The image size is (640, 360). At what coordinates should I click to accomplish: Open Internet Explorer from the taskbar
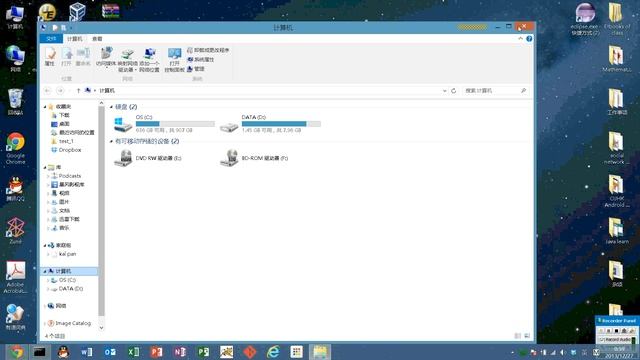click(x=273, y=352)
